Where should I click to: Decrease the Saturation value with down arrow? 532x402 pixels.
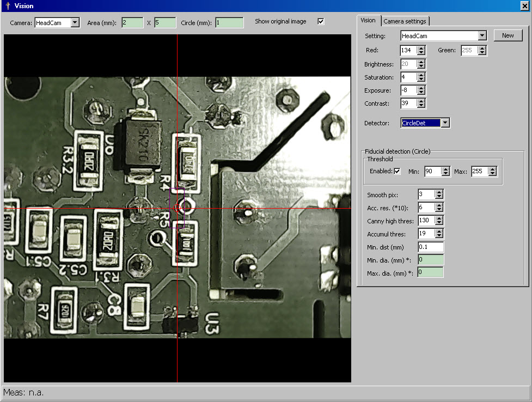point(421,80)
